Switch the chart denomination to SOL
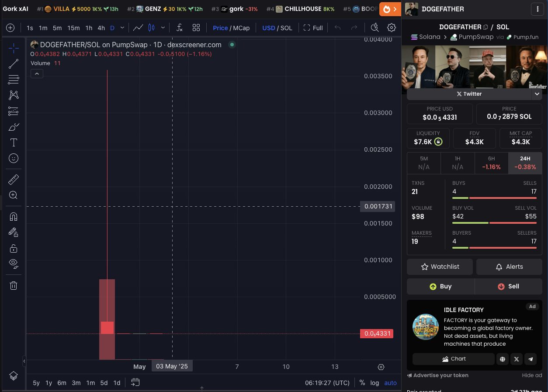Screen dimensions: 548x392 [286, 28]
